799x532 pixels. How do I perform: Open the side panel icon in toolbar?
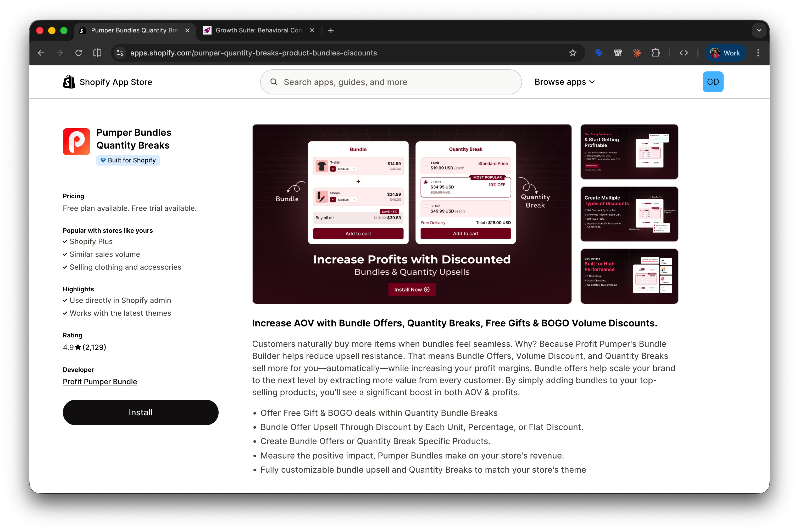(x=97, y=53)
